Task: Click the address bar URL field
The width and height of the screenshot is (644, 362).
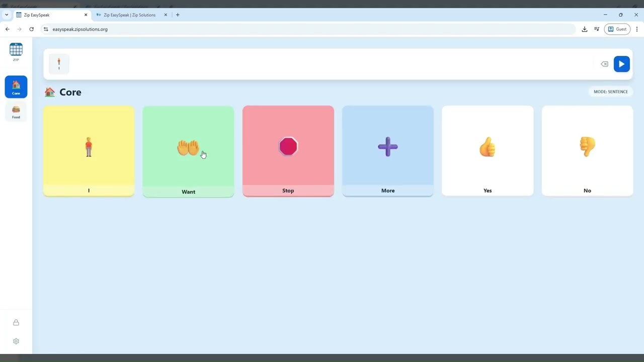Action: (308, 29)
